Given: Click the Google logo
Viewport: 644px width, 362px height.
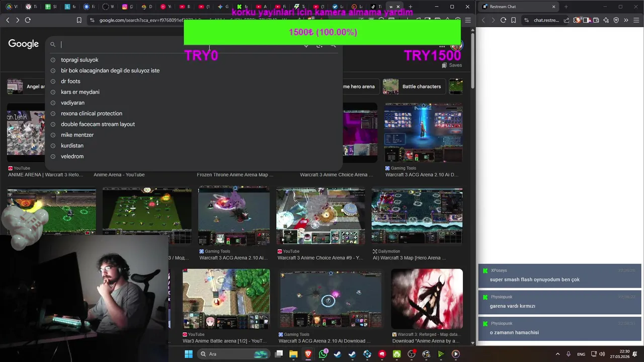Looking at the screenshot, I should (x=23, y=44).
